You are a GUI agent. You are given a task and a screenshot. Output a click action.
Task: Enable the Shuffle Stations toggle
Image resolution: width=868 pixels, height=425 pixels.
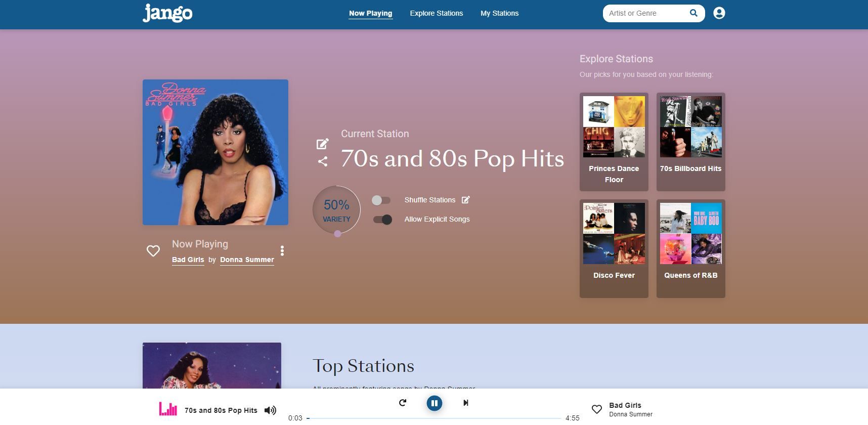pyautogui.click(x=381, y=200)
